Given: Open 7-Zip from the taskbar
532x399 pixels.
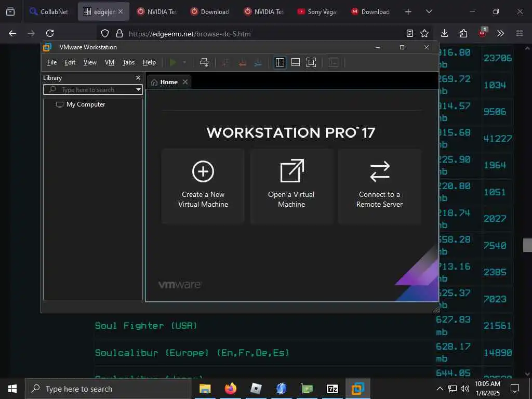Looking at the screenshot, I should pyautogui.click(x=332, y=389).
